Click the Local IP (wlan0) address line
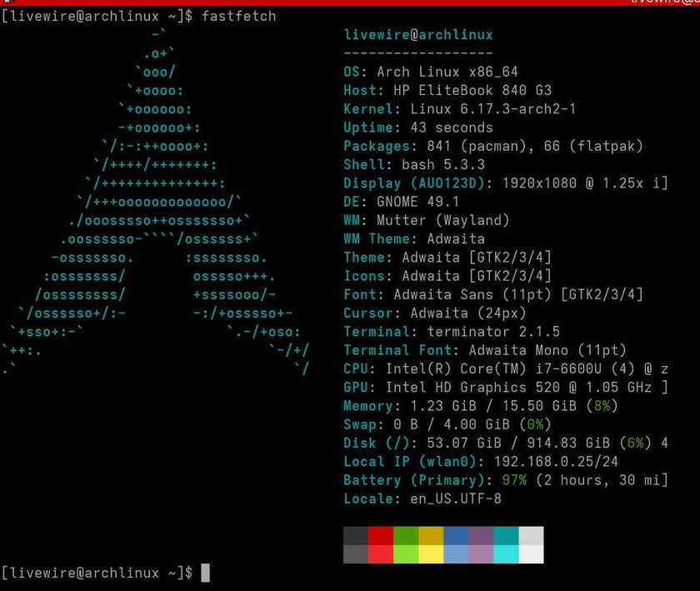Image resolution: width=700 pixels, height=591 pixels. pyautogui.click(x=481, y=462)
